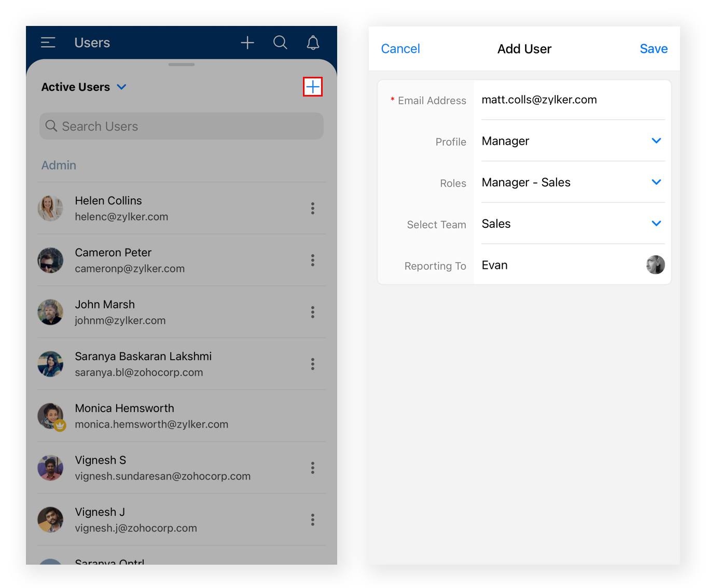706x588 pixels.
Task: Click Save on Add User form
Action: click(653, 49)
